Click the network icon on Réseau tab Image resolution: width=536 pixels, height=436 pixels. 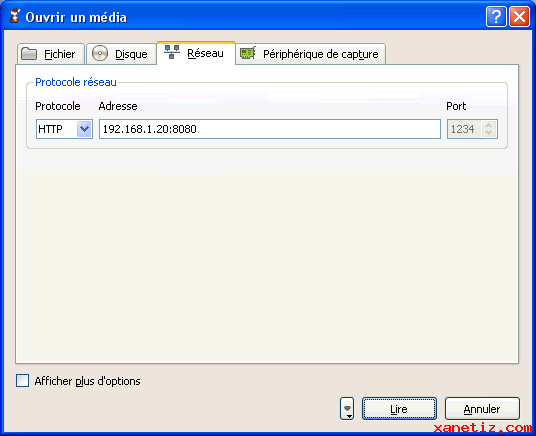[172, 52]
